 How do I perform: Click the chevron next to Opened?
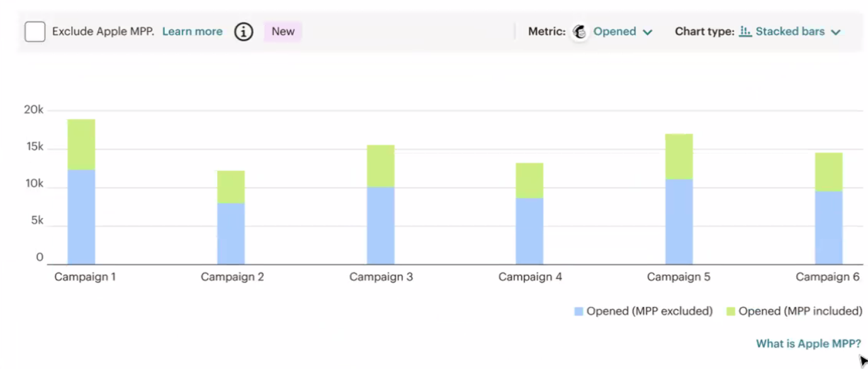coord(647,32)
